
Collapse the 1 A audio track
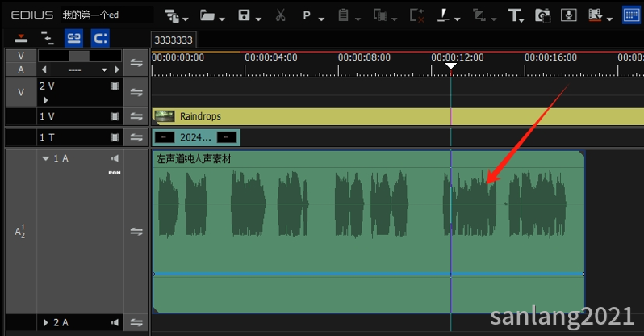[x=45, y=158]
